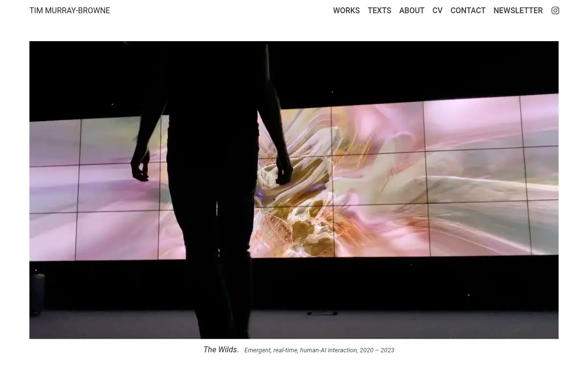
Task: Open the CONTACT page
Action: click(468, 10)
